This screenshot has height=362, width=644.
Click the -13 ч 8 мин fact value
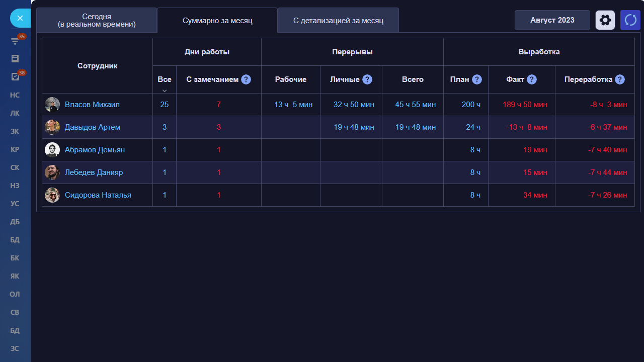click(527, 127)
